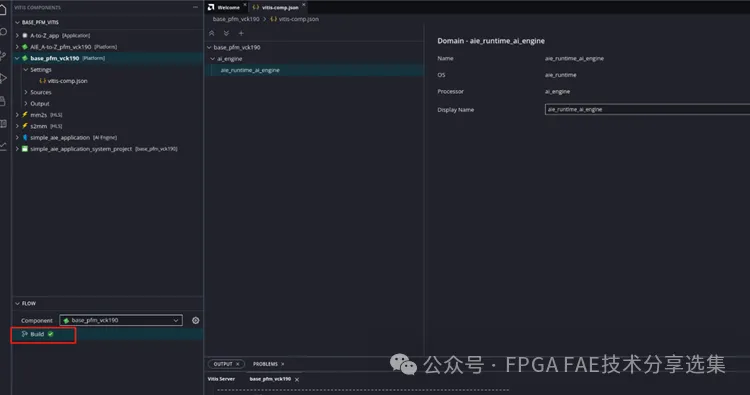The height and width of the screenshot is (395, 750).
Task: Expand the A-to-Z_app application node
Action: tap(17, 35)
